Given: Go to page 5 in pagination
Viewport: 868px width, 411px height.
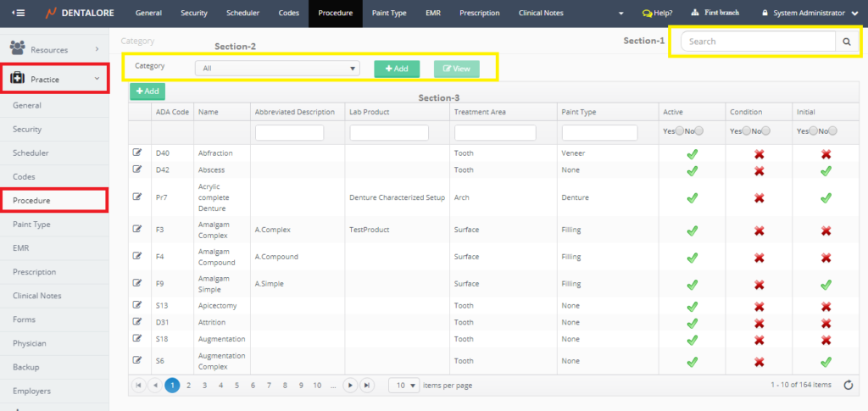Looking at the screenshot, I should tap(236, 385).
